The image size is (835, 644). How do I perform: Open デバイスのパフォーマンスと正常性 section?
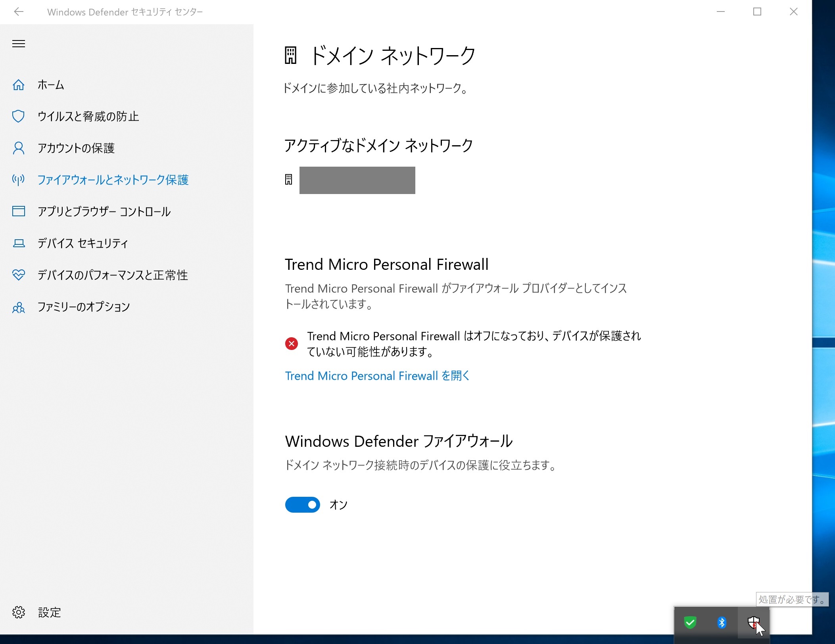point(113,275)
